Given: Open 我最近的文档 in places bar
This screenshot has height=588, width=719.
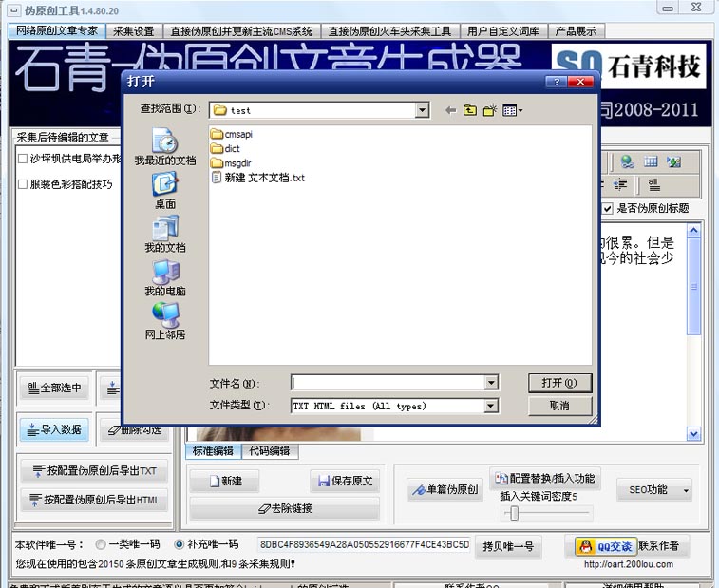Looking at the screenshot, I should [165, 146].
